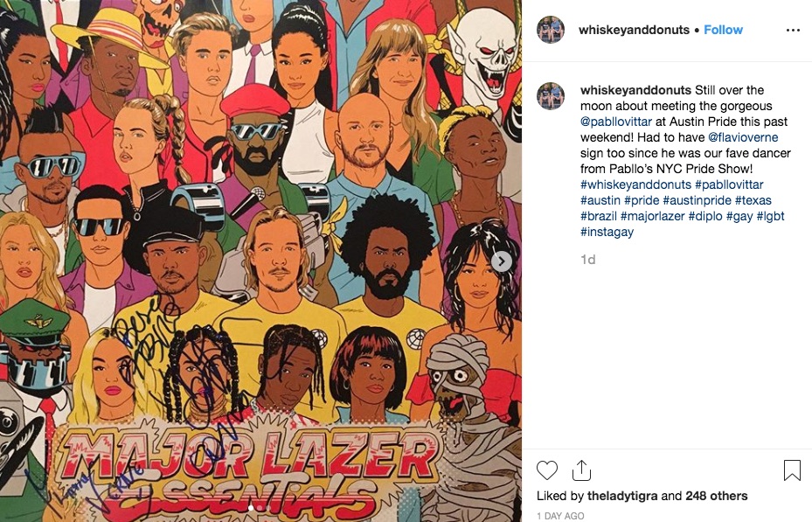Open the #diplo hashtag
This screenshot has height=522, width=812.
click(x=705, y=216)
